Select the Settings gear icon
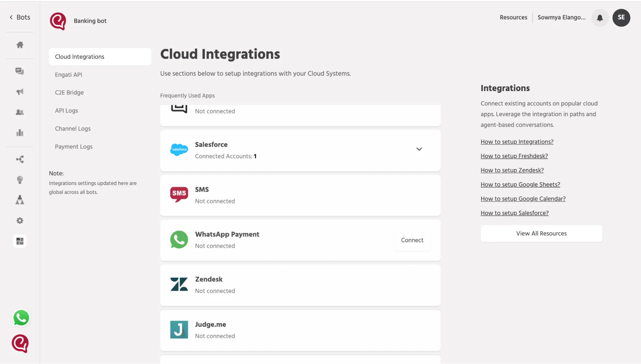The width and height of the screenshot is (641, 364). pyautogui.click(x=20, y=221)
